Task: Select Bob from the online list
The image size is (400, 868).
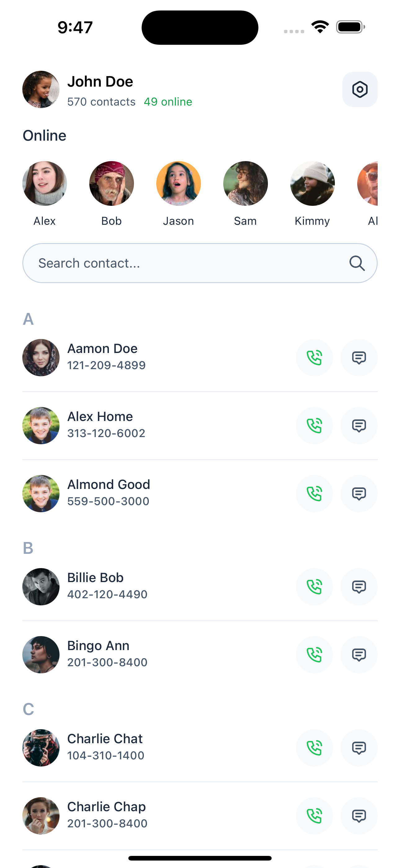Action: [x=111, y=184]
